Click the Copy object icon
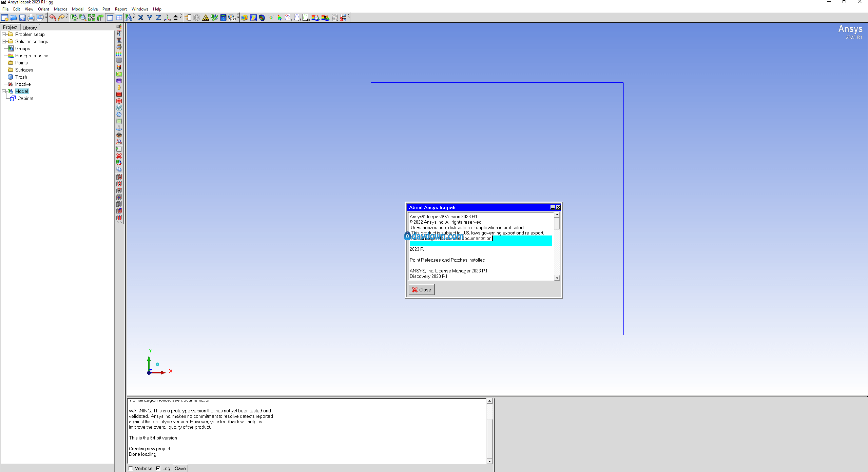 119,169
